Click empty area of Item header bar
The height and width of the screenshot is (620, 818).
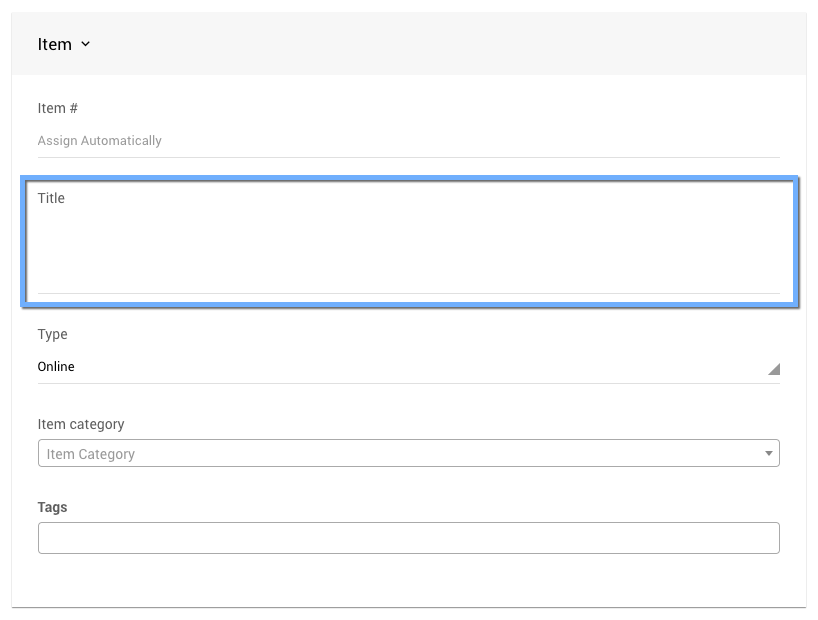pyautogui.click(x=450, y=44)
